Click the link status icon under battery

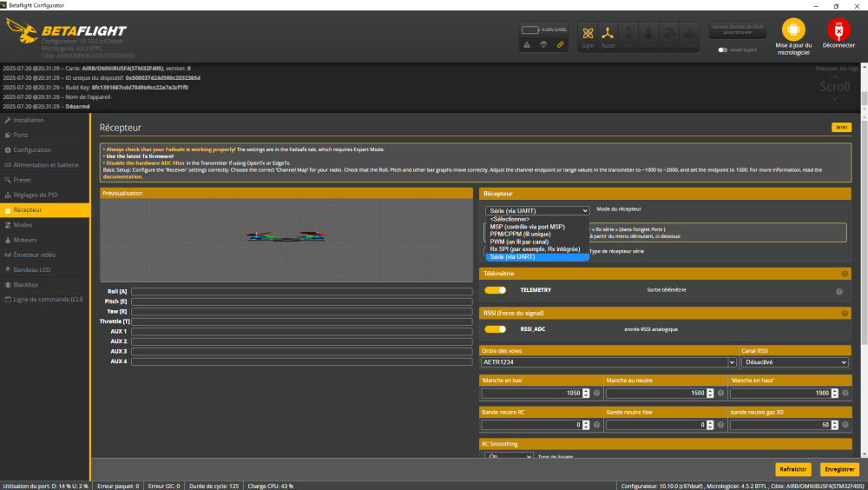[561, 44]
